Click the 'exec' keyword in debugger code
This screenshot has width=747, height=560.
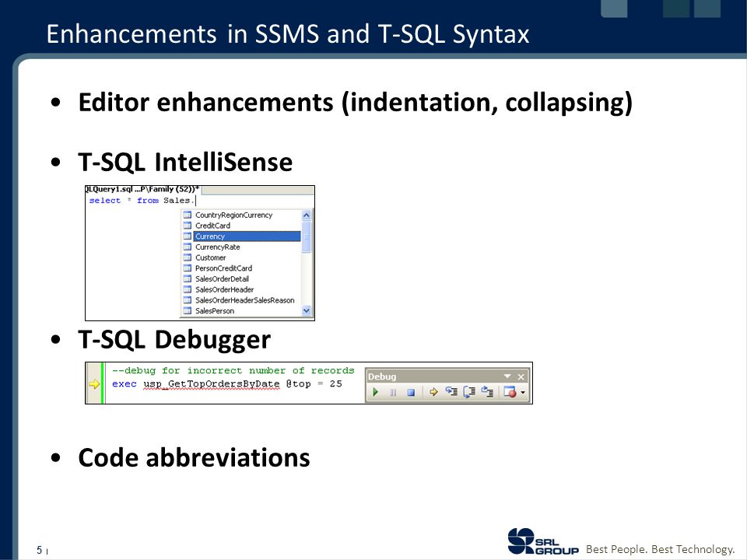124,383
